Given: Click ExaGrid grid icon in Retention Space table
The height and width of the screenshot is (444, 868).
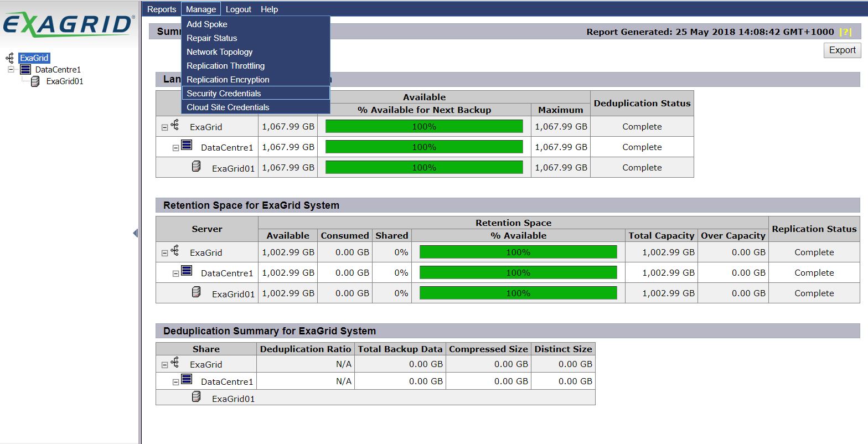Looking at the screenshot, I should tap(175, 251).
